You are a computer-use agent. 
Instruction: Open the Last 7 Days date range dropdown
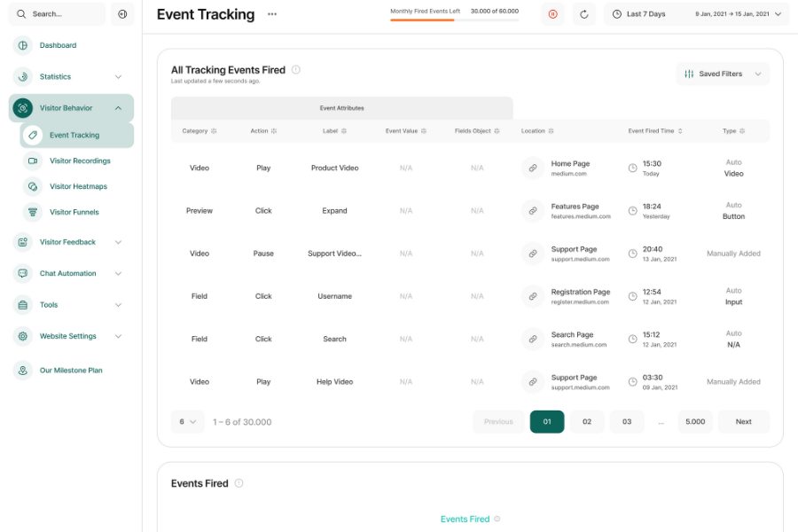tap(696, 14)
